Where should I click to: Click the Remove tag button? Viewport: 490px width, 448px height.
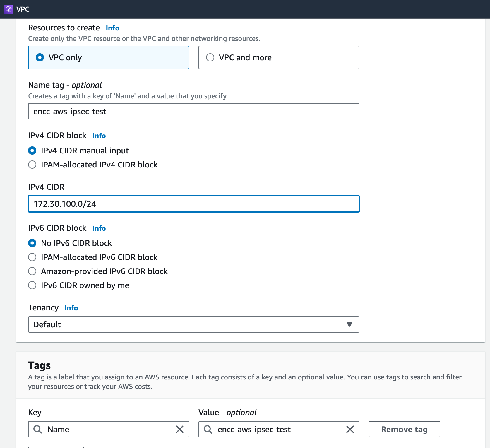coord(404,429)
